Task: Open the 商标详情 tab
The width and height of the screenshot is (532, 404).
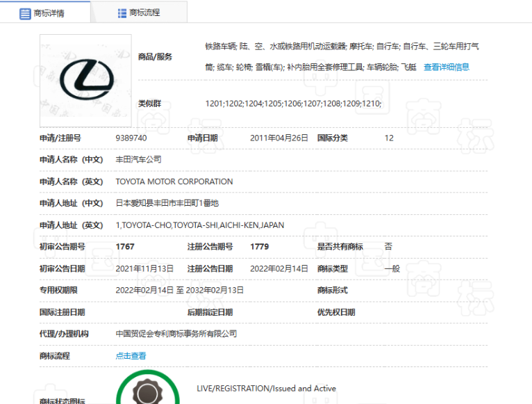Action: coord(45,13)
